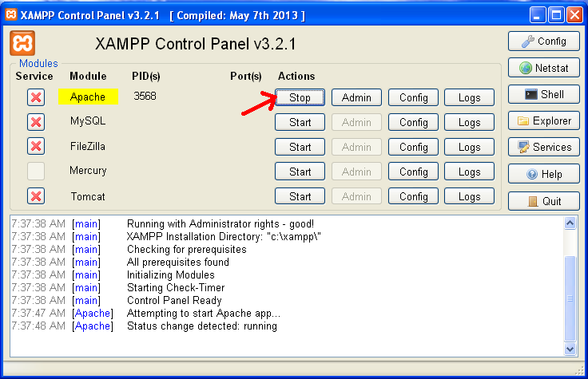The height and width of the screenshot is (379, 588).
Task: Open the main Config wrench button
Action: (x=544, y=41)
